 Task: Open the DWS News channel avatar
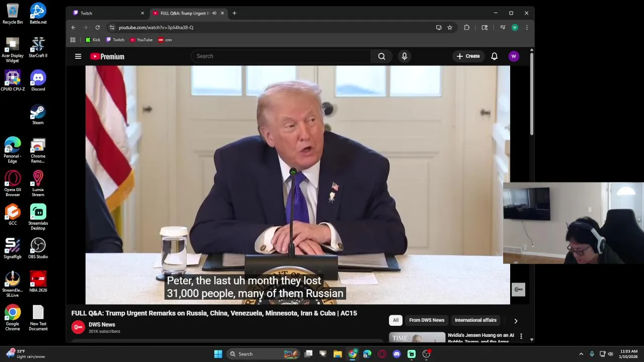[78, 327]
